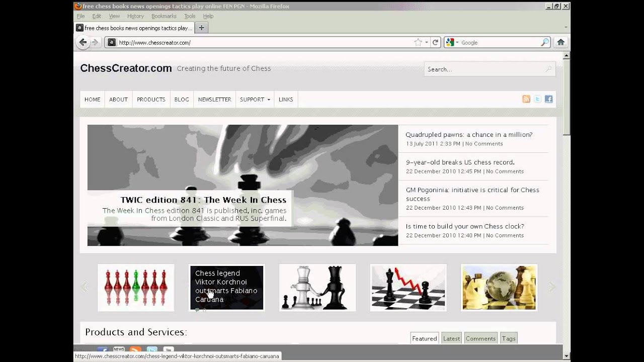
Task: Click the orange RSS icon in bottom bar
Action: pyautogui.click(x=135, y=350)
